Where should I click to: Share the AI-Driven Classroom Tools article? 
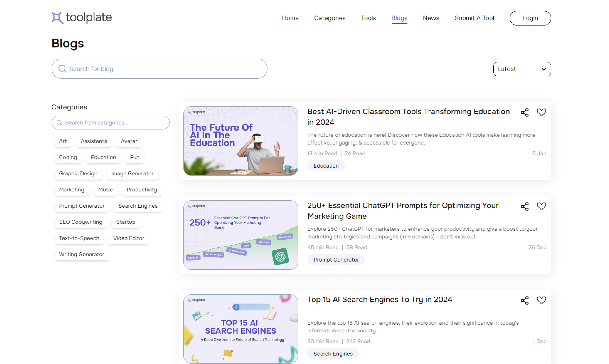coord(524,112)
